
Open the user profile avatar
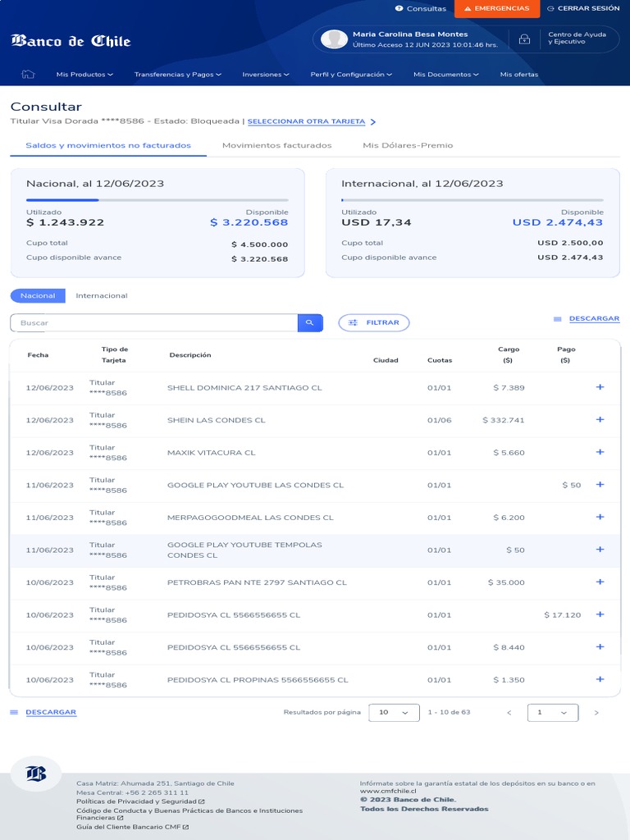click(334, 39)
